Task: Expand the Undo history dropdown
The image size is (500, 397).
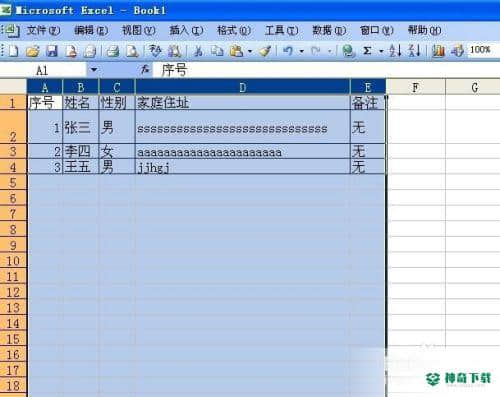Action: pos(302,51)
